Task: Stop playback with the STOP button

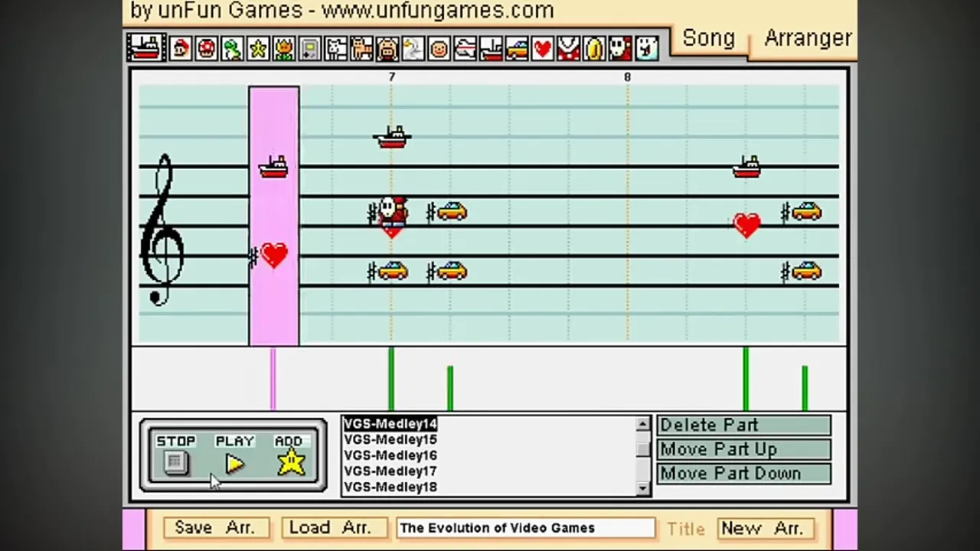Action: (x=175, y=462)
